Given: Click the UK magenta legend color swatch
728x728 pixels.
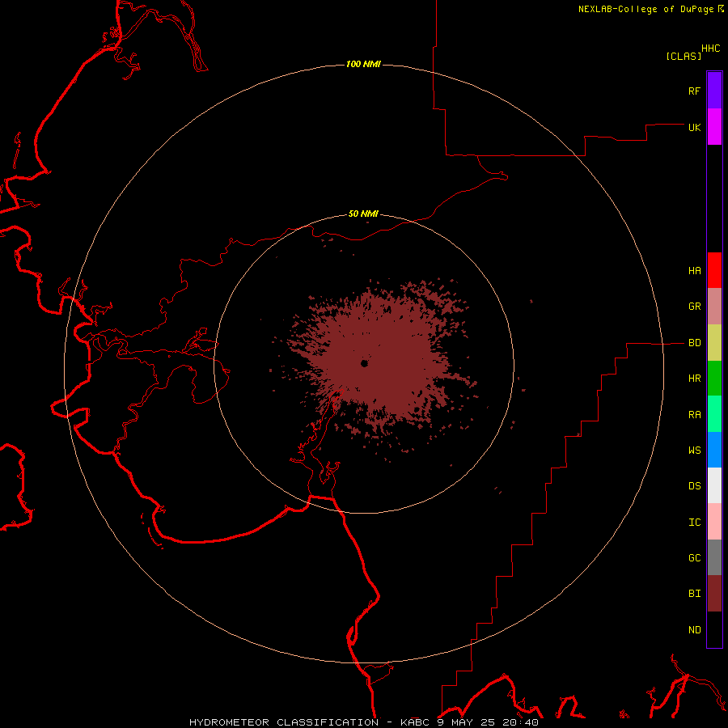Looking at the screenshot, I should pyautogui.click(x=714, y=127).
